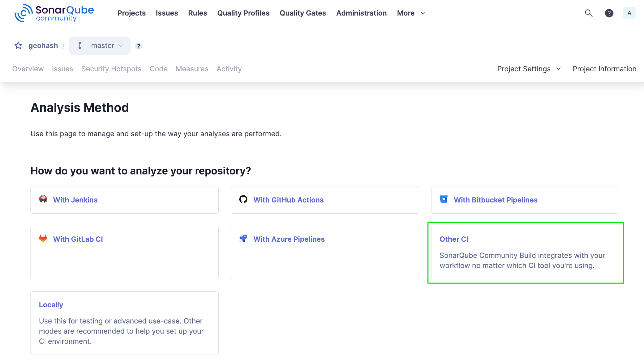Viewport: 644px width, 361px height.
Task: Expand Project Settings dropdown
Action: pos(529,69)
